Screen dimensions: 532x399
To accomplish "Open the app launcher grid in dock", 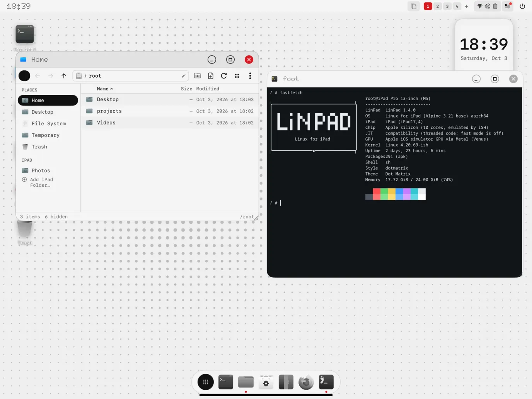I will pyautogui.click(x=206, y=382).
